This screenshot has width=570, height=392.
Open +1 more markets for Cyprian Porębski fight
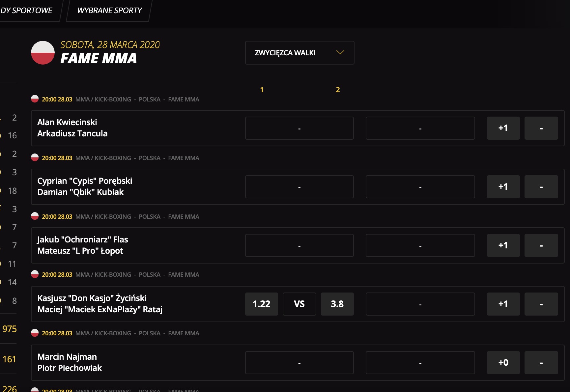coord(503,187)
